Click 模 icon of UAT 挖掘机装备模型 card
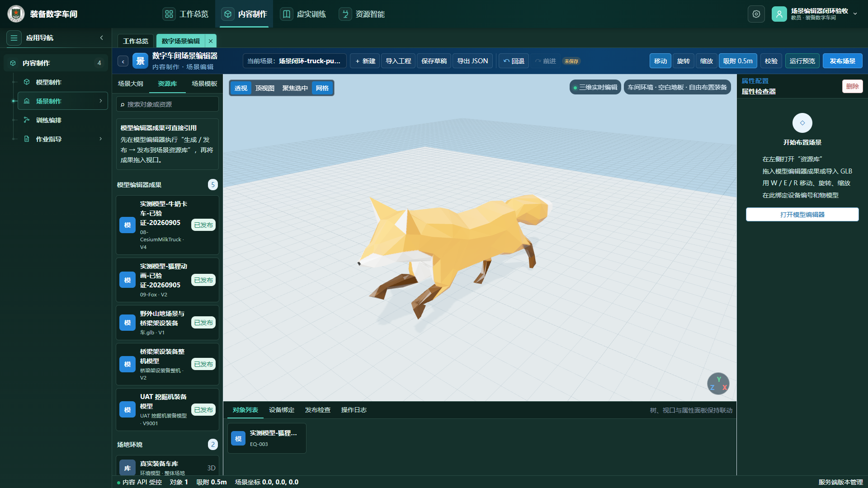 [x=127, y=410]
